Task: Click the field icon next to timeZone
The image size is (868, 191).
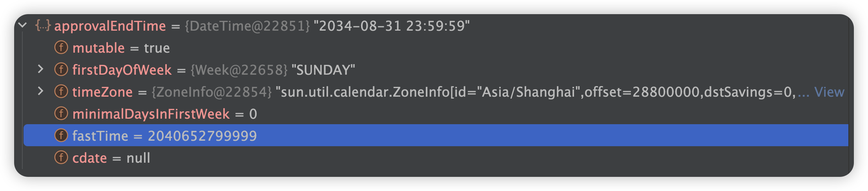Action: [x=61, y=92]
